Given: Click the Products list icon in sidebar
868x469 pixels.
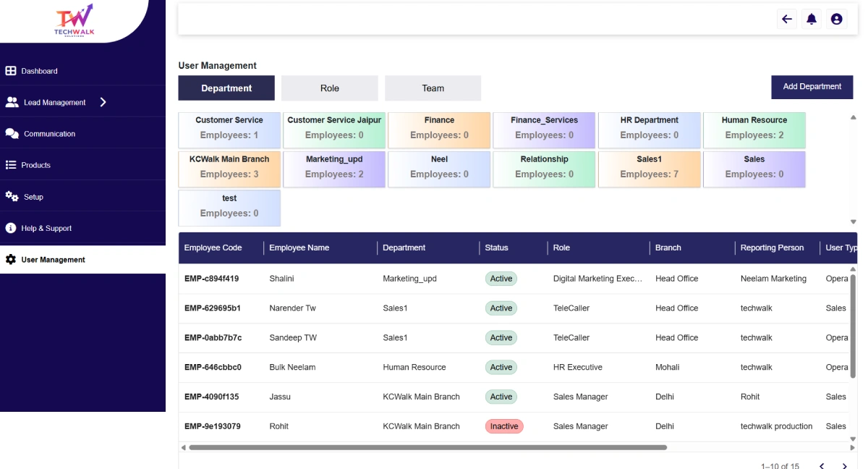Looking at the screenshot, I should click(x=11, y=165).
